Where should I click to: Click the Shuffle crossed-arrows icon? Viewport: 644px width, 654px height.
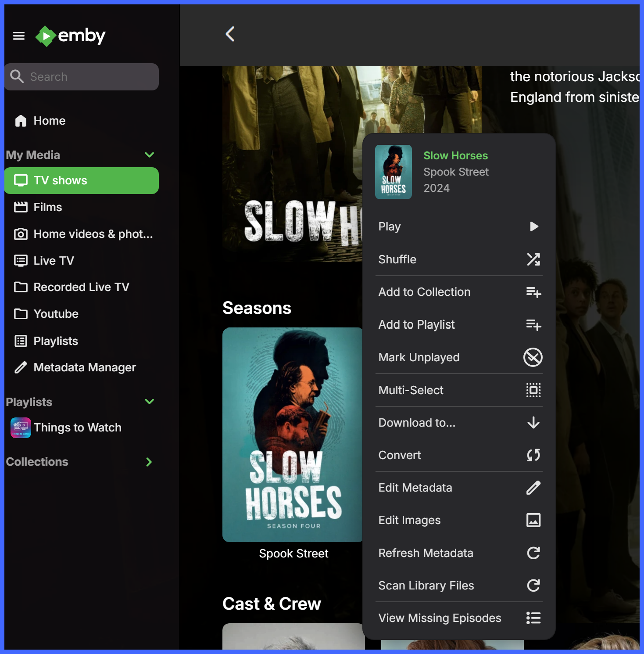coord(533,259)
